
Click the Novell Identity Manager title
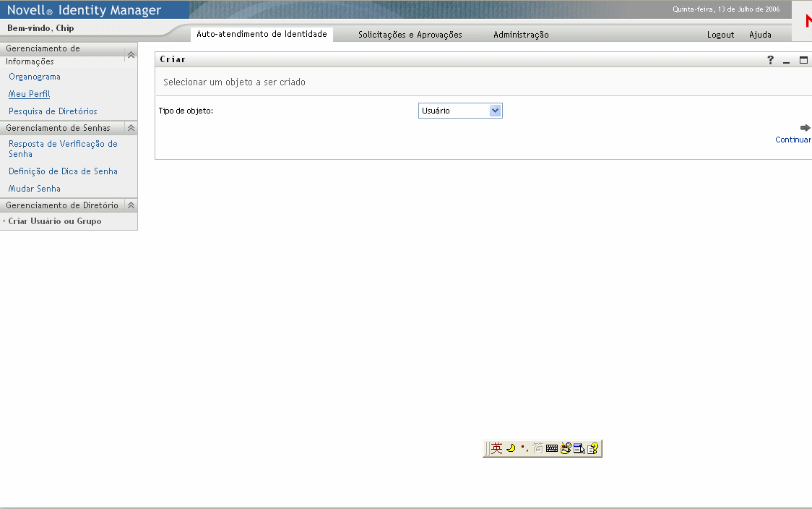(84, 10)
